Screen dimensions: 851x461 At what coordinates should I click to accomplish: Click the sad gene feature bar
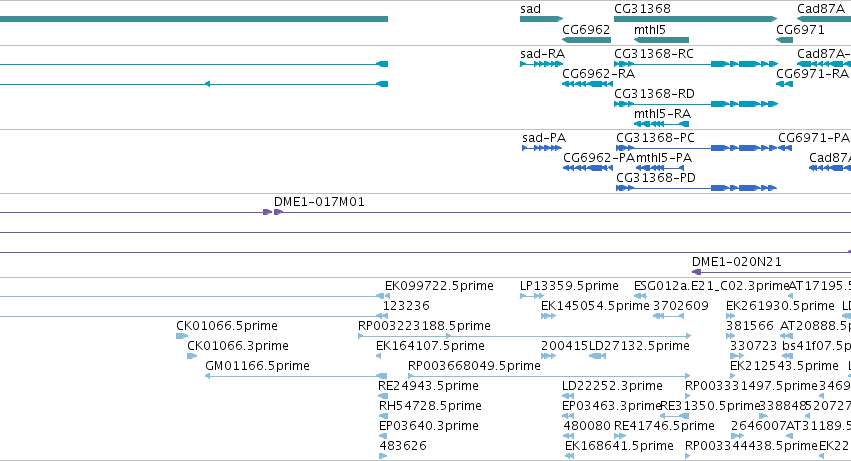tap(541, 19)
